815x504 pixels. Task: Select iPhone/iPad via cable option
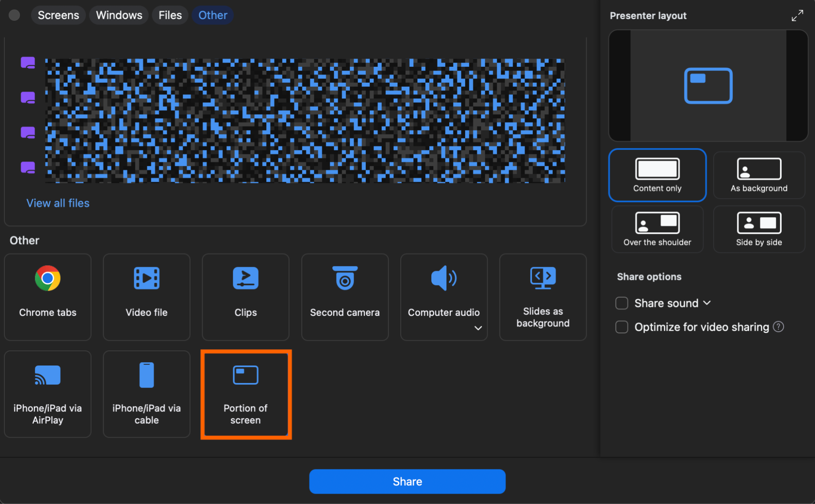(146, 394)
